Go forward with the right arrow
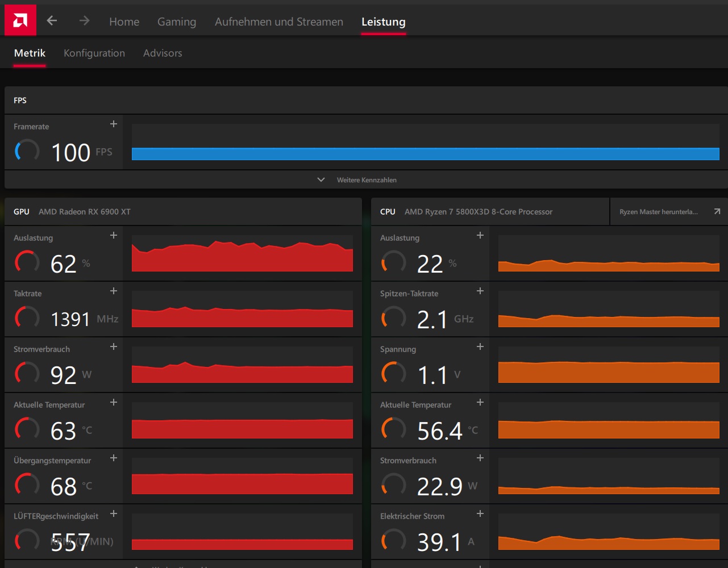728x568 pixels. pos(84,21)
